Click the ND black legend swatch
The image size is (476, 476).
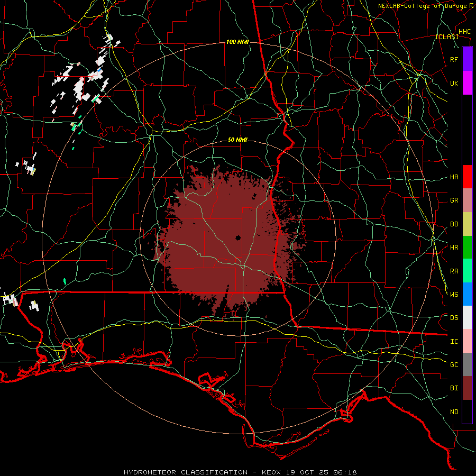467,411
